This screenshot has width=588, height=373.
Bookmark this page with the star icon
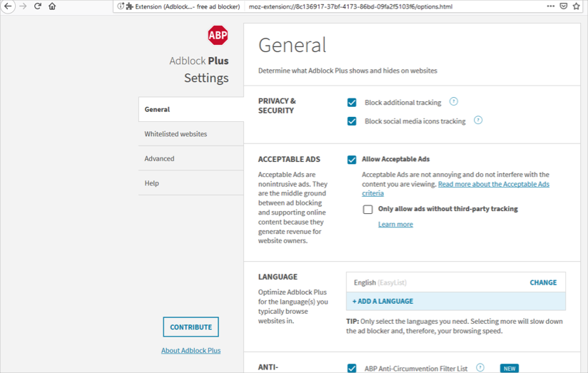pyautogui.click(x=576, y=6)
